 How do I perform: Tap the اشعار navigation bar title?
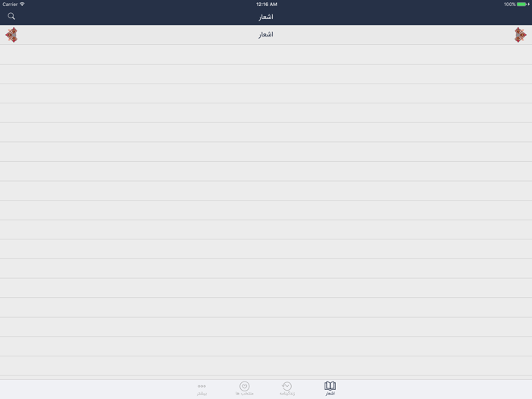click(x=266, y=17)
